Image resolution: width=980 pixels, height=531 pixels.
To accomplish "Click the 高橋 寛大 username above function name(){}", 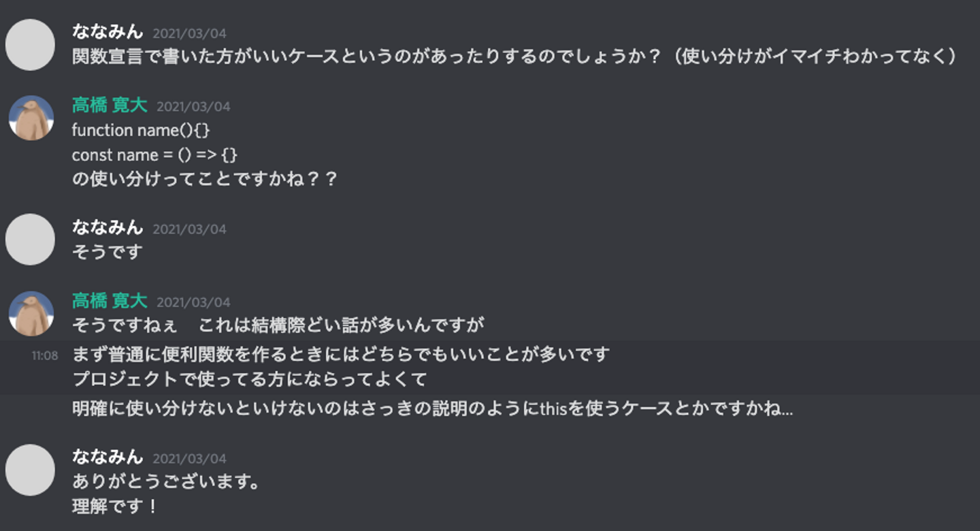I will pos(109,106).
